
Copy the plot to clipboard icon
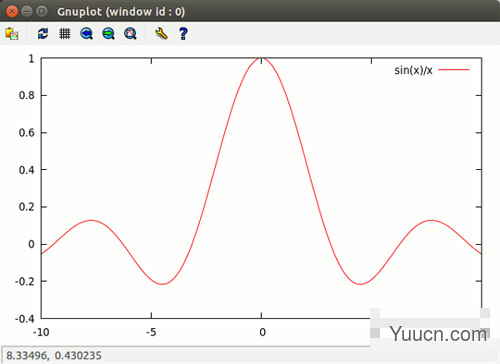(x=12, y=34)
